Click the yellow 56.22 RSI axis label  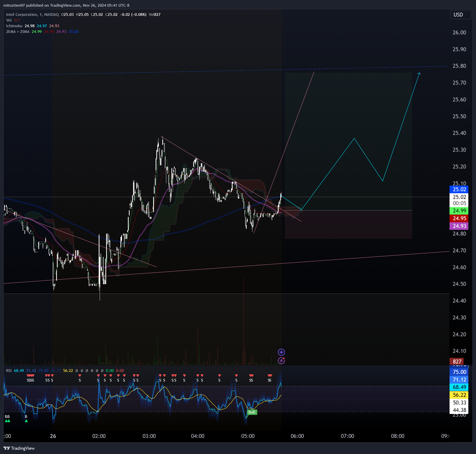click(459, 395)
